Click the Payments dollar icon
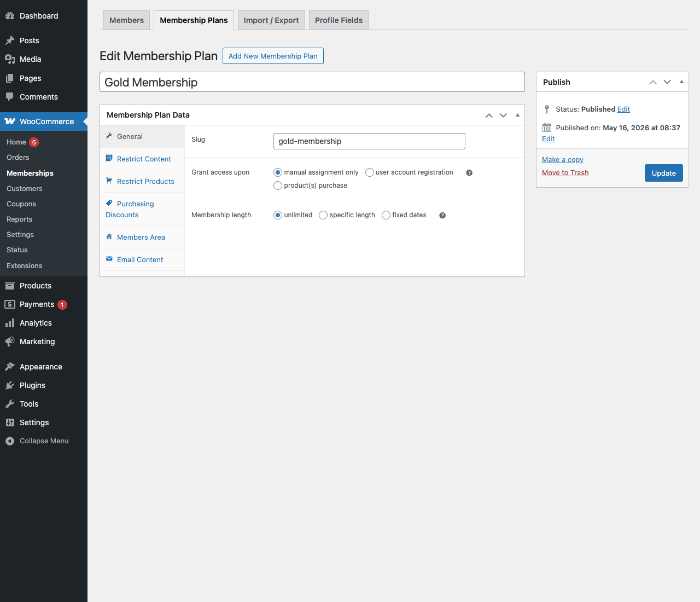 [10, 304]
